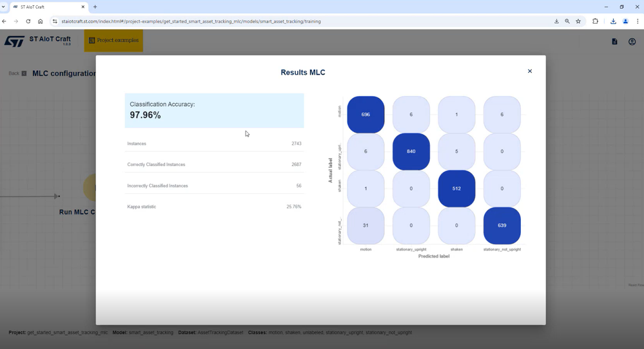Select Incorrectly Classified Instances value 56
Viewport: 644px width, 349px height.
(298, 186)
